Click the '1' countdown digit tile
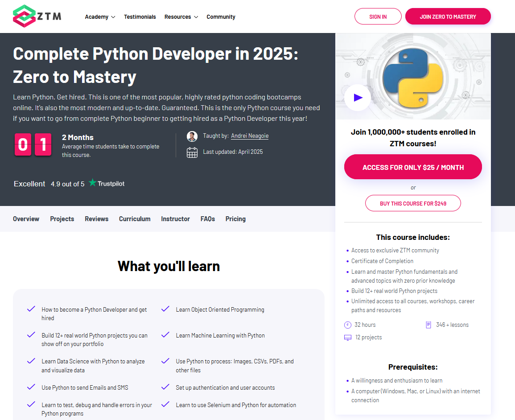The height and width of the screenshot is (420, 515). pyautogui.click(x=43, y=144)
